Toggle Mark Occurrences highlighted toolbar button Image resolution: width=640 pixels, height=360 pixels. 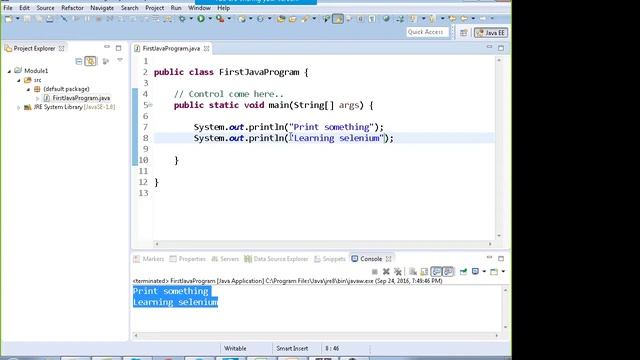coord(338,19)
